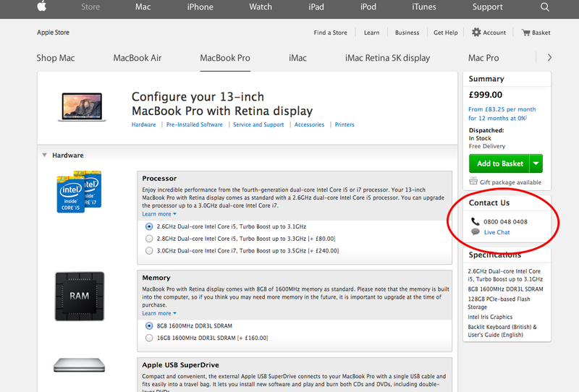Expand Learn more under Processor
Image resolution: width=579 pixels, height=392 pixels.
tap(159, 213)
